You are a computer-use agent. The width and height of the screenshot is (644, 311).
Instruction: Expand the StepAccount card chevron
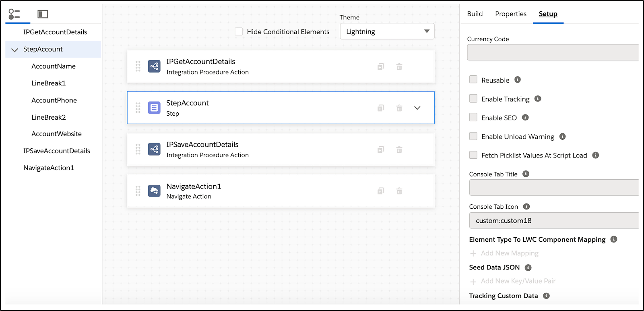coord(417,108)
